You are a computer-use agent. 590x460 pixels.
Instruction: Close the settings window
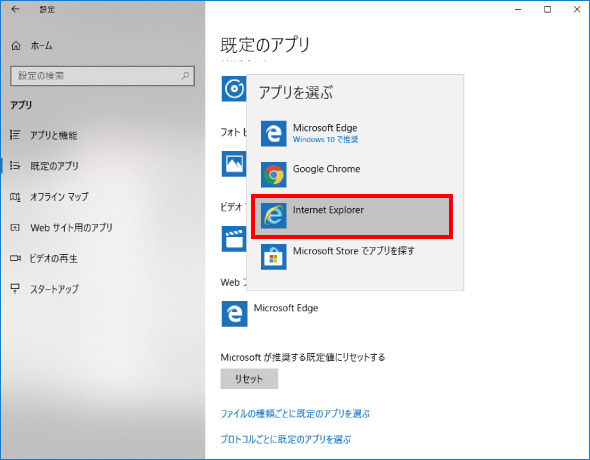[576, 9]
